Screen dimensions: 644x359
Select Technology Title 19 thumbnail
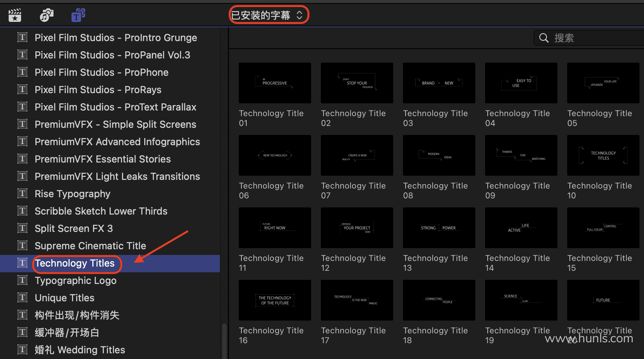click(x=521, y=300)
